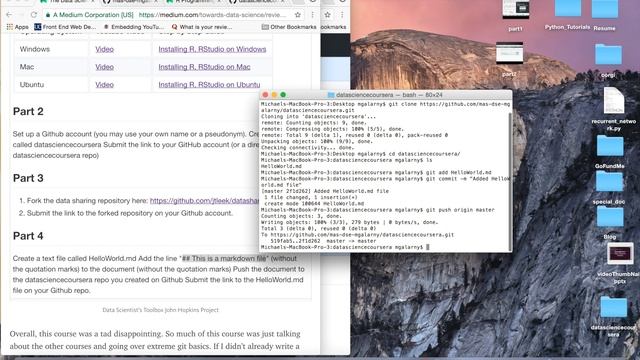Click the 'git push origin master' line in Terminal

click(x=378, y=210)
